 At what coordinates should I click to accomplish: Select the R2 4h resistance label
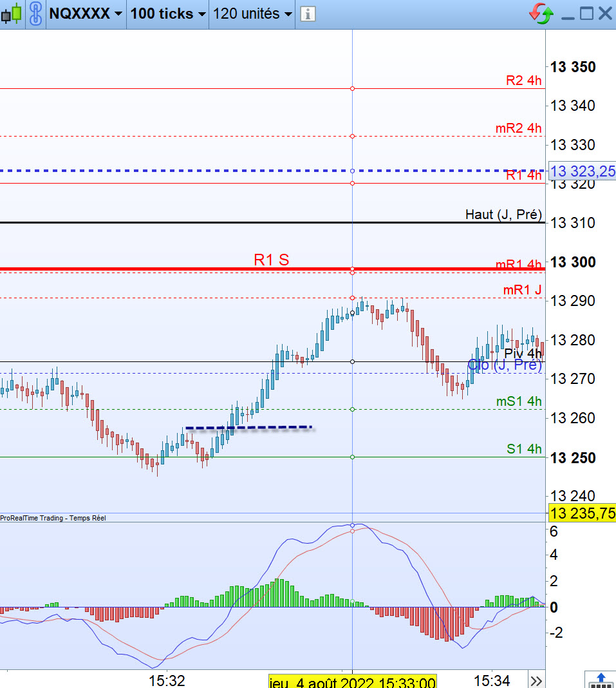[x=523, y=81]
